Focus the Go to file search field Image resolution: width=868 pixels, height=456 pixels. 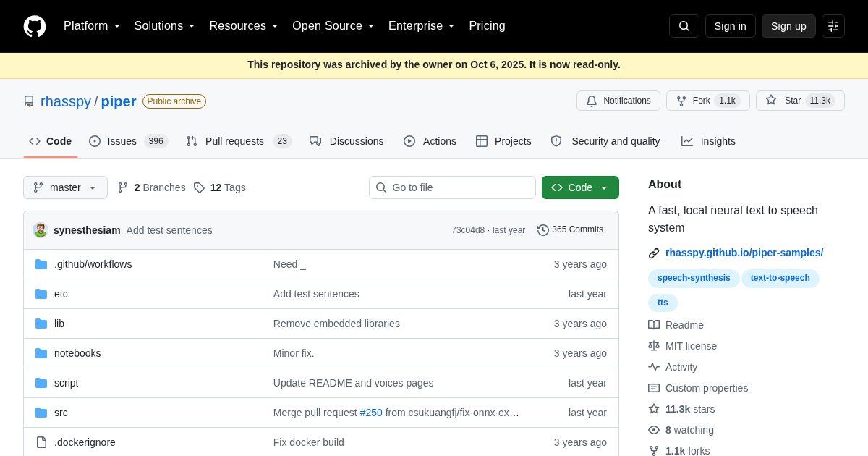tap(452, 187)
